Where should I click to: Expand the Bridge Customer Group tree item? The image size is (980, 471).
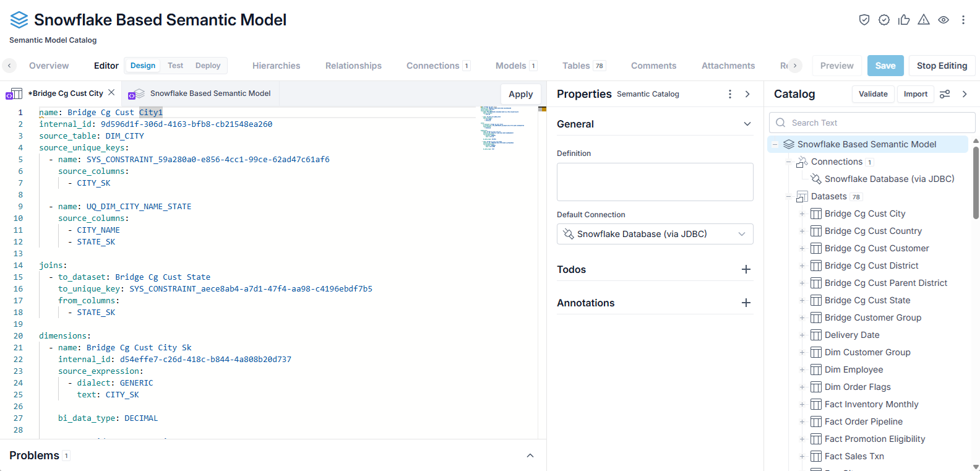(802, 318)
